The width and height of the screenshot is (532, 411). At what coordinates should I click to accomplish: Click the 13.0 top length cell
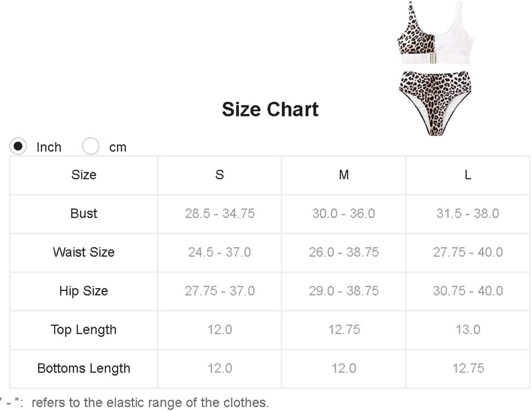point(468,330)
